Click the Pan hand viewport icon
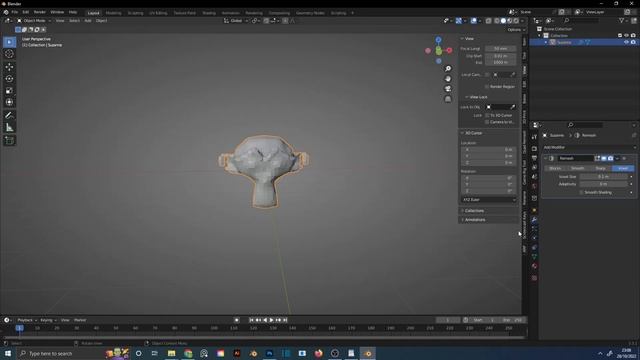The width and height of the screenshot is (640, 360). 448,78
